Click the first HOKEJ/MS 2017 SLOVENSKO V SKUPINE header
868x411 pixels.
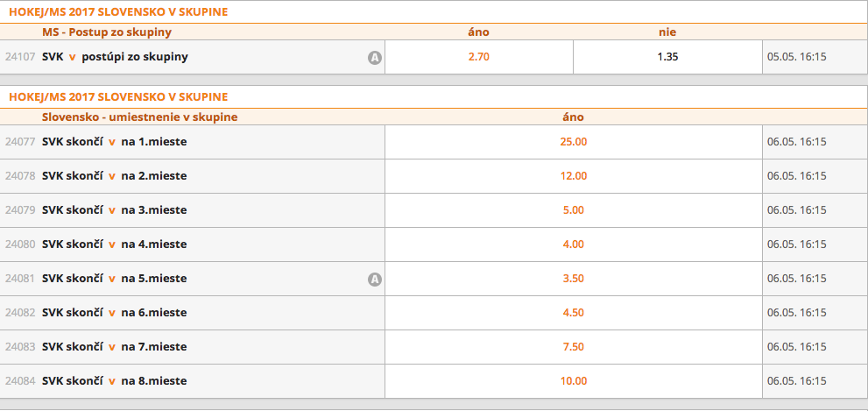[118, 12]
